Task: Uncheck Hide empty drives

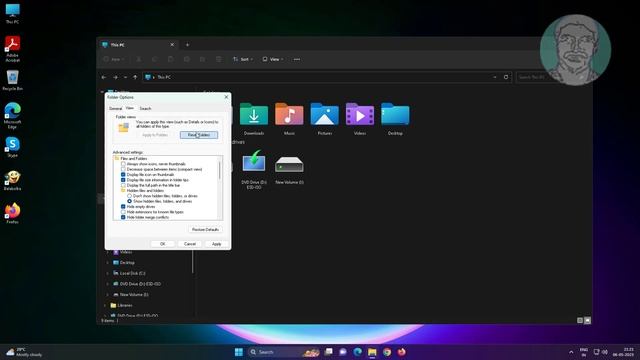Action: click(123, 207)
